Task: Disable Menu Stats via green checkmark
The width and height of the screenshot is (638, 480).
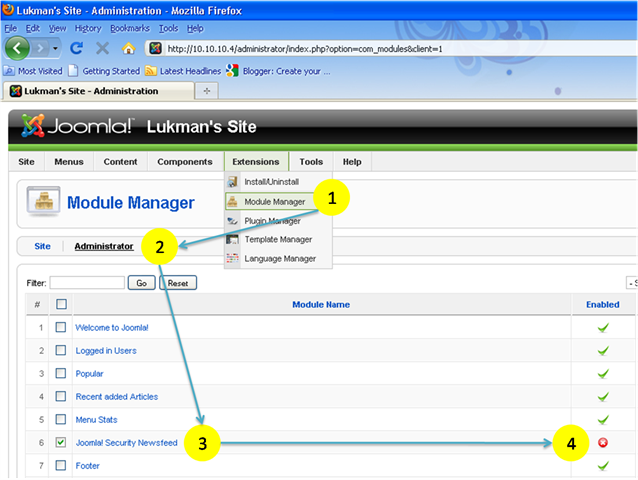Action: tap(603, 419)
